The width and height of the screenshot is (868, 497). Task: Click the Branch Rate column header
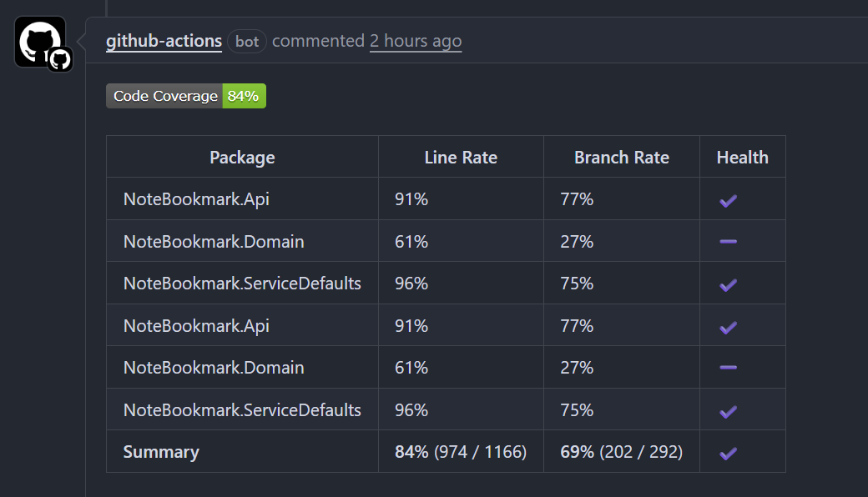click(x=622, y=158)
